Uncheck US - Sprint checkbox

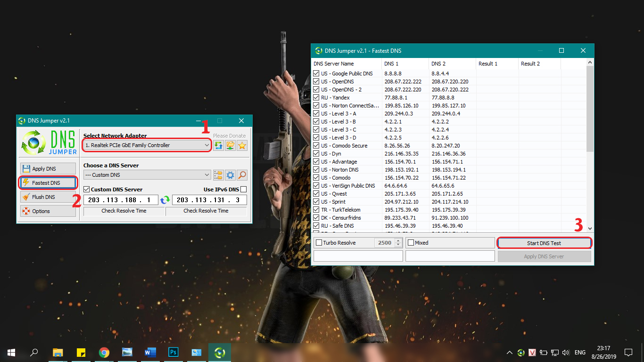(x=316, y=202)
